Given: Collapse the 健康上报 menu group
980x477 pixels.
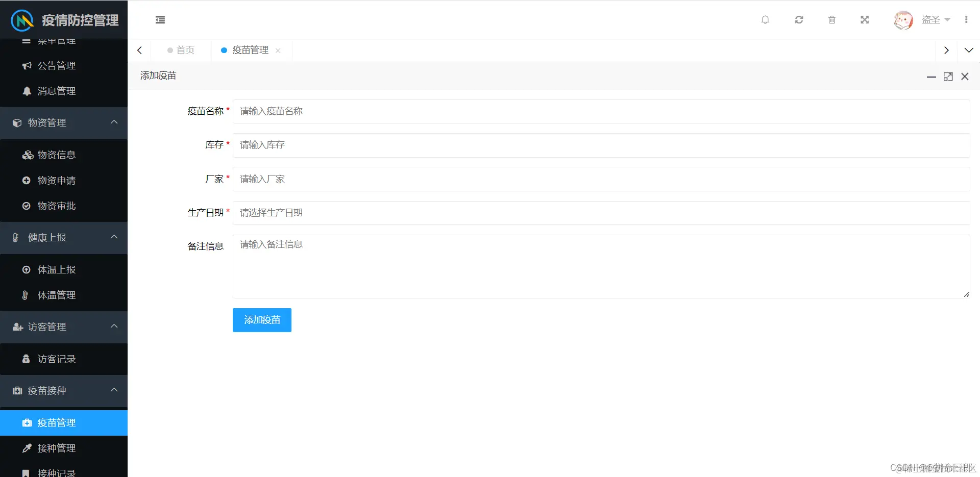Looking at the screenshot, I should click(x=64, y=237).
